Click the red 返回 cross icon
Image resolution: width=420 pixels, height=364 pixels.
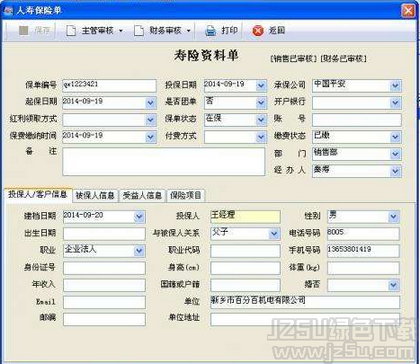click(x=258, y=31)
